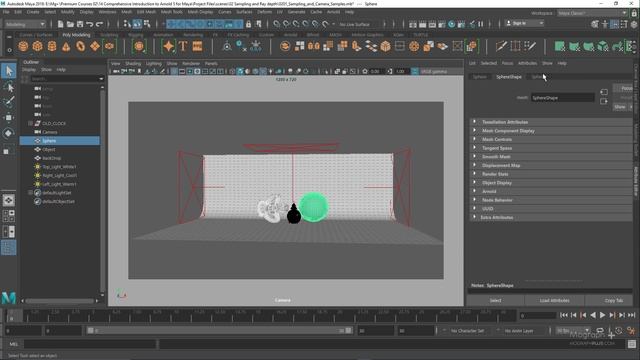640x360 pixels.
Task: Click the New Scene file icon
Action: coord(60,24)
